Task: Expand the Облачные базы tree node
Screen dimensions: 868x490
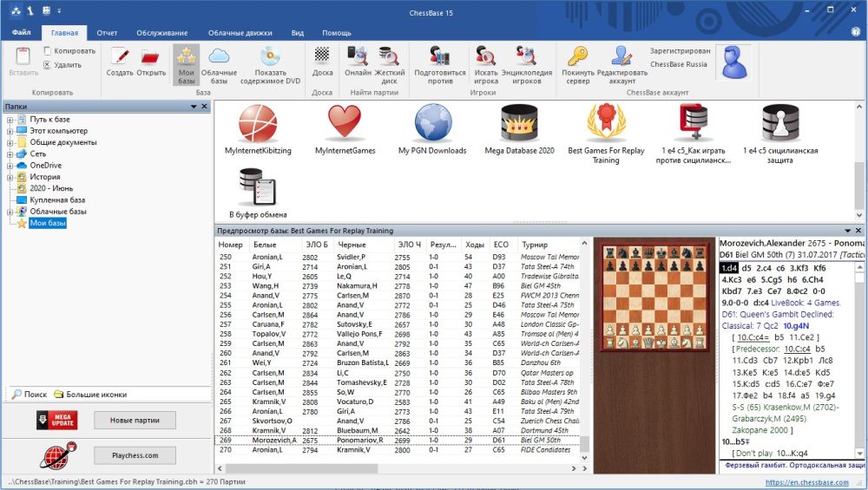Action: (x=10, y=212)
